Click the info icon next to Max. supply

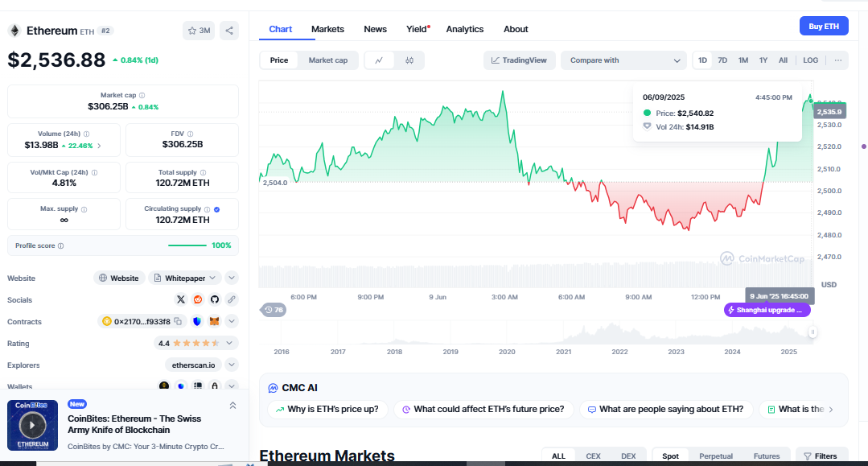84,209
